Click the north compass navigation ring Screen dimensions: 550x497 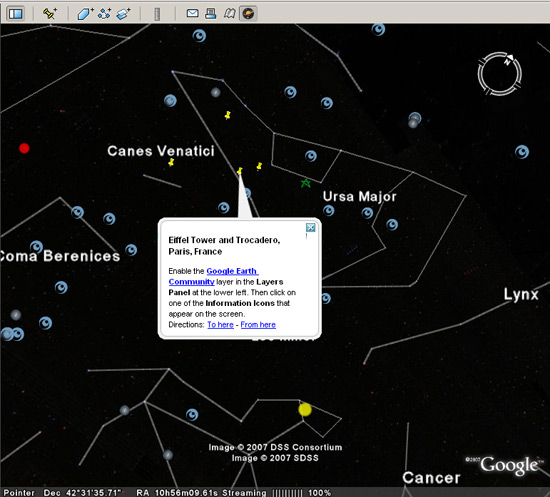pyautogui.click(x=499, y=74)
